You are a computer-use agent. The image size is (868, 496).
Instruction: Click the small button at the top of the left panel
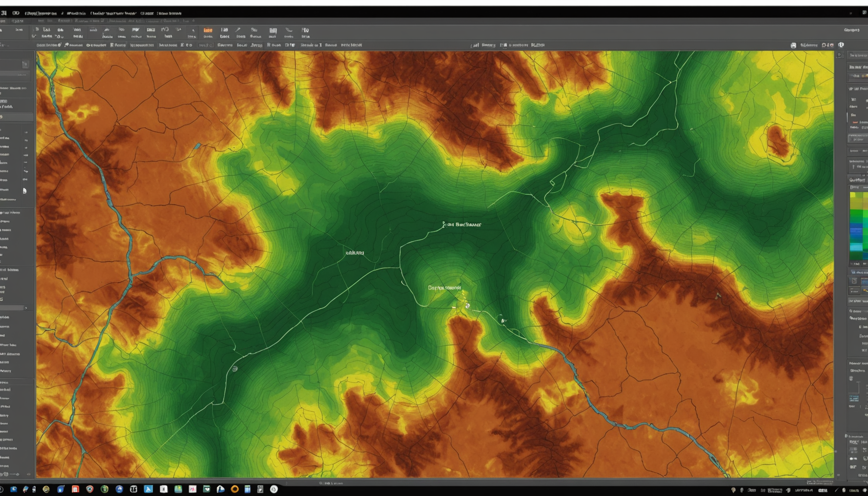[25, 65]
